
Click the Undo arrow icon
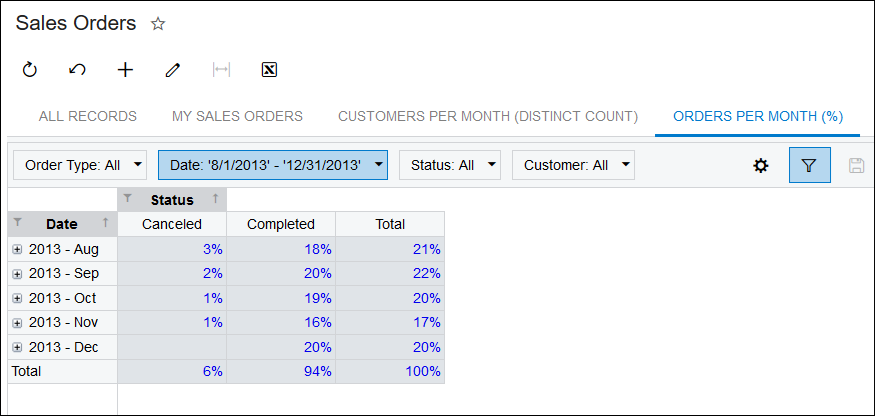tap(77, 70)
